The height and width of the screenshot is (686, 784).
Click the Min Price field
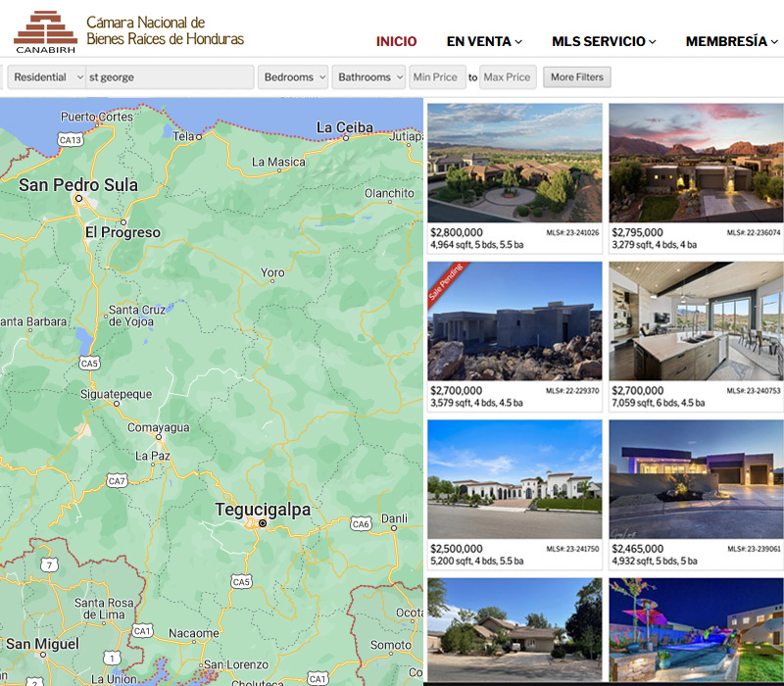tap(437, 77)
